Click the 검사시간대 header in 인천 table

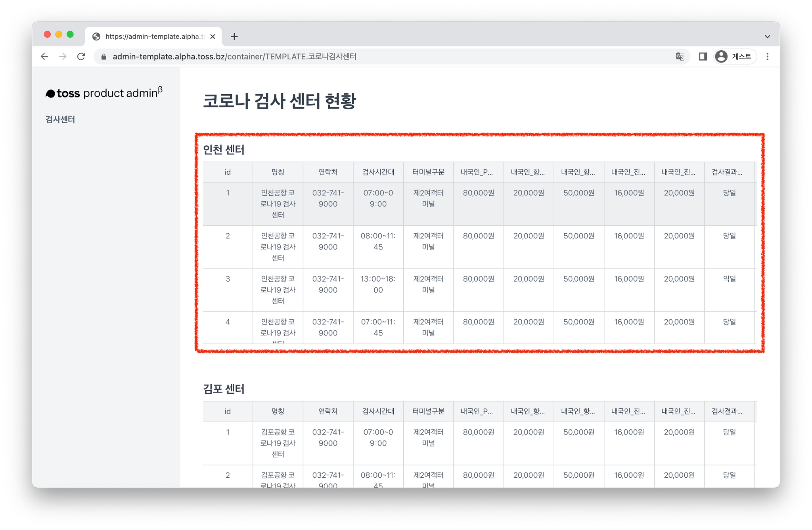click(378, 172)
